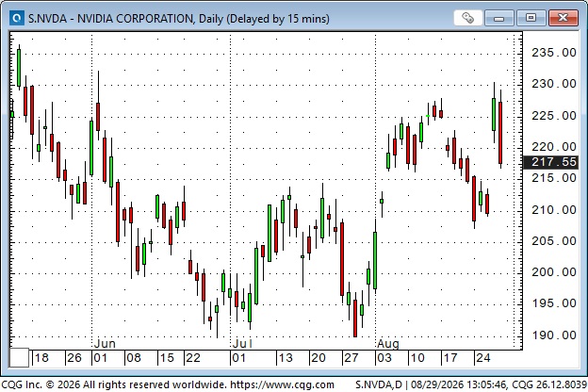Open the https://www.cqg.com link in footer

pyautogui.click(x=282, y=384)
